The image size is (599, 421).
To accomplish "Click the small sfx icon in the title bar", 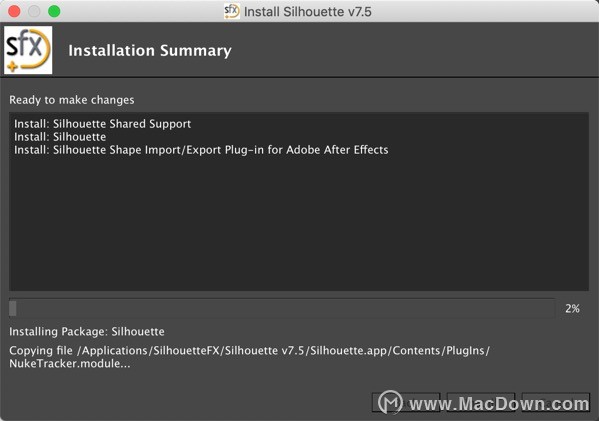I will [x=232, y=11].
